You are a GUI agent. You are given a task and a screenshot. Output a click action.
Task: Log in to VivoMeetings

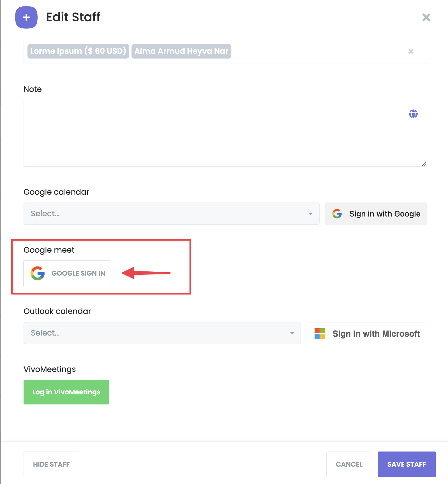click(x=66, y=392)
